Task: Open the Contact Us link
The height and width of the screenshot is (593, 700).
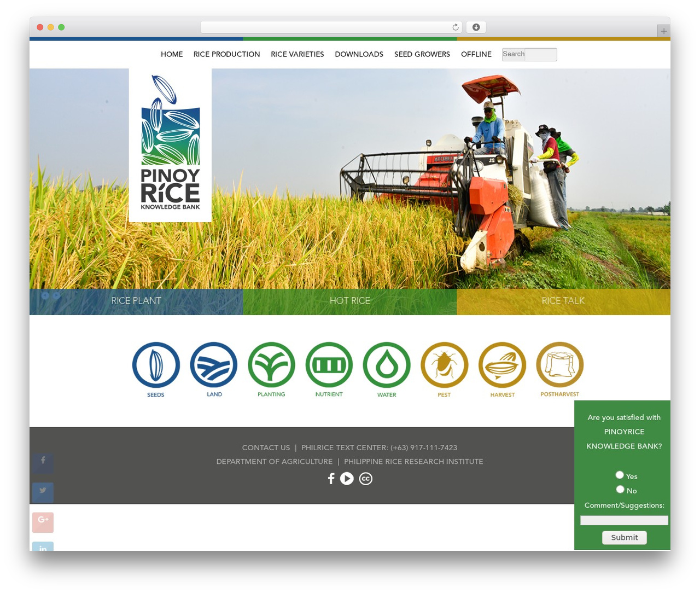Action: [x=266, y=447]
